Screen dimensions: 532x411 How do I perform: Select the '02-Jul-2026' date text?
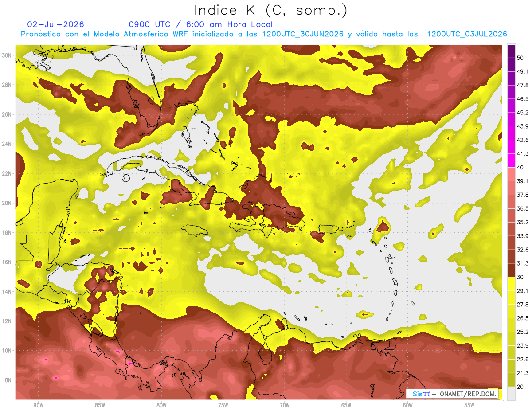[56, 24]
